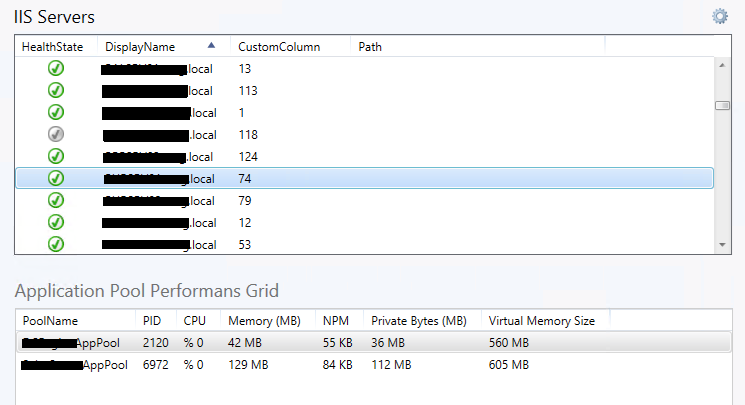Click the green health icon in row 113
The height and width of the screenshot is (405, 745).
56,90
